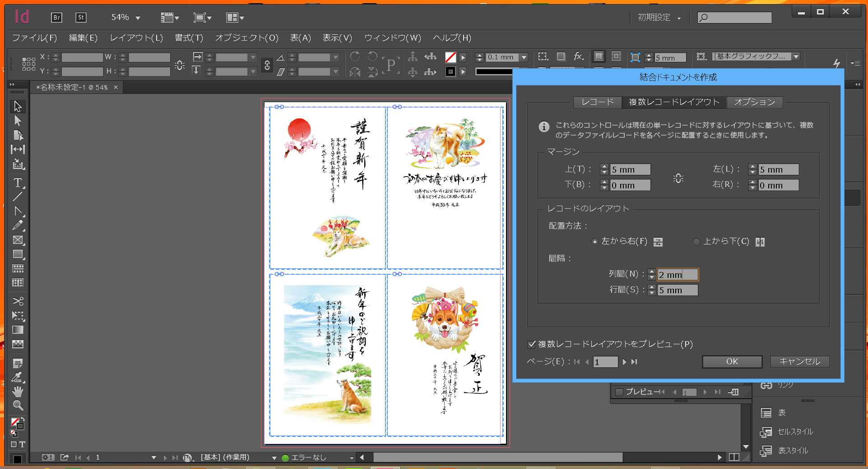Open the view options dropdown
Image resolution: width=868 pixels, height=469 pixels.
tap(170, 17)
